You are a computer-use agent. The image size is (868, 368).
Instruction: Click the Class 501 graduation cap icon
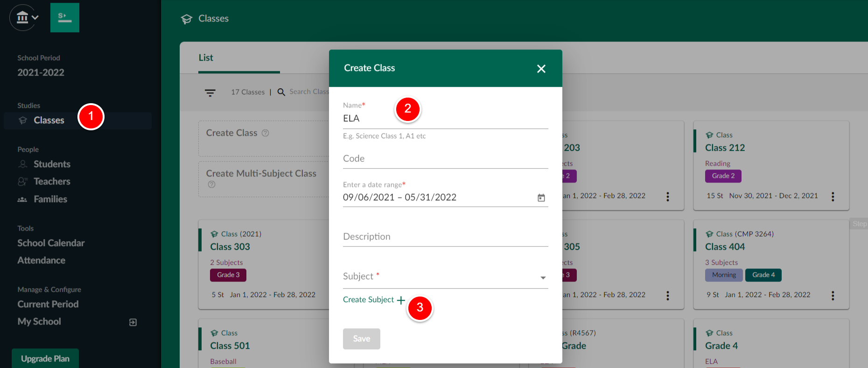(x=214, y=333)
